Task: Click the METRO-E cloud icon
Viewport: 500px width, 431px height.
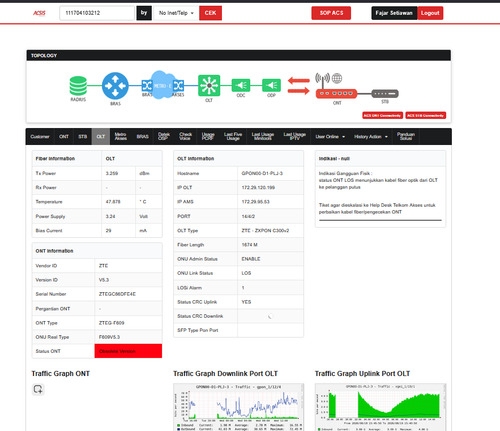Action: tap(162, 85)
